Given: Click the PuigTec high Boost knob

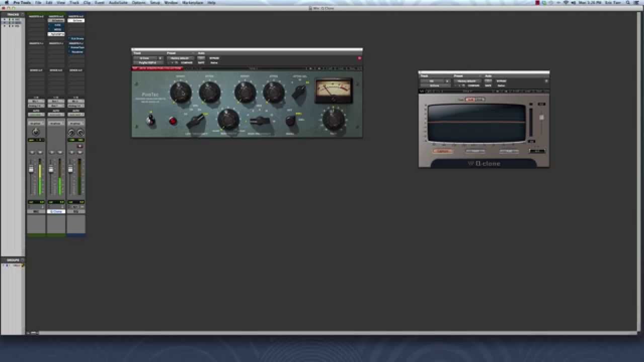Looking at the screenshot, I should (x=245, y=92).
